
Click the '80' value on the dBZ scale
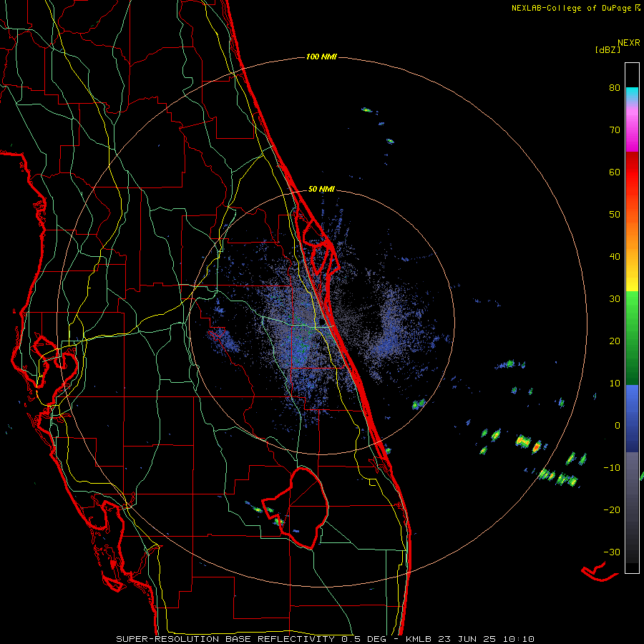(x=615, y=88)
